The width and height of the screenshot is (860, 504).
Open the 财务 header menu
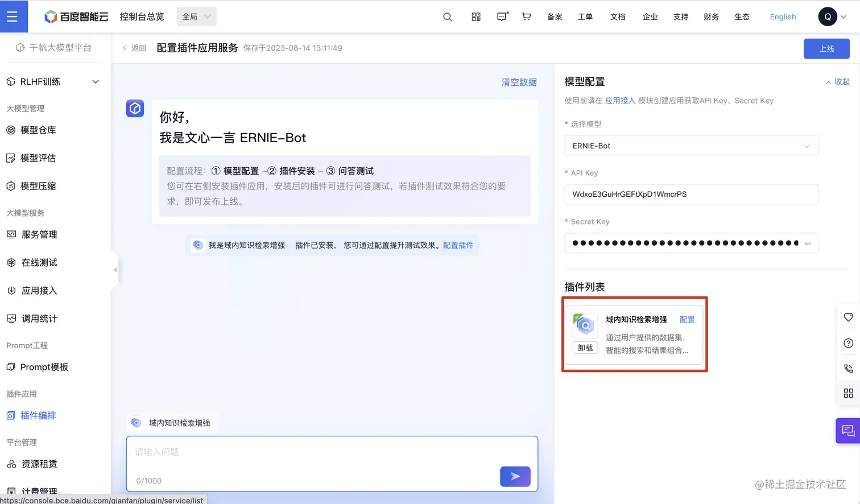click(x=711, y=16)
